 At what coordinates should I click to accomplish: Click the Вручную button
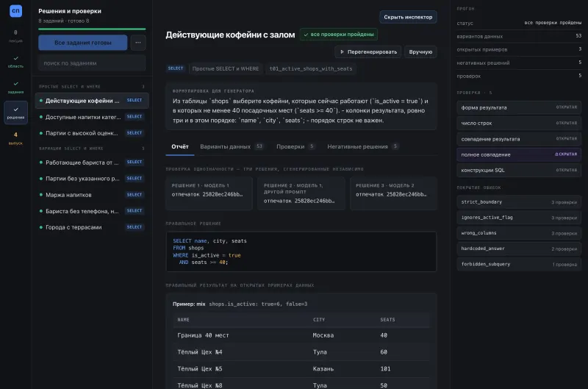click(420, 51)
